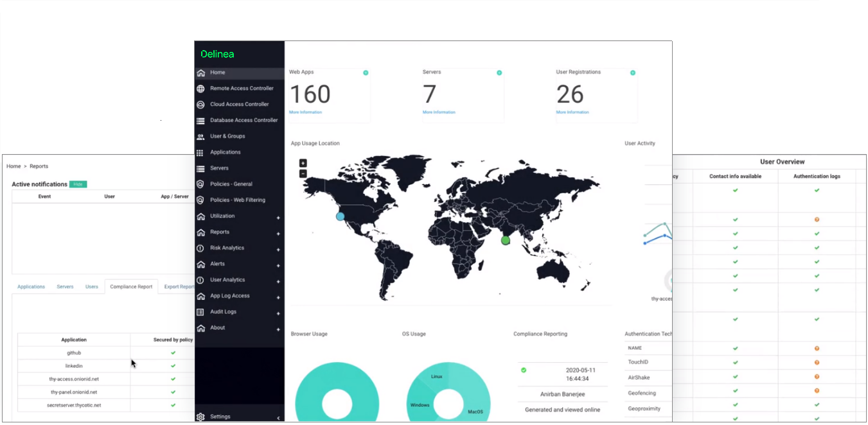Click the Servers icon in sidebar
This screenshot has width=868, height=425.
pyautogui.click(x=201, y=168)
